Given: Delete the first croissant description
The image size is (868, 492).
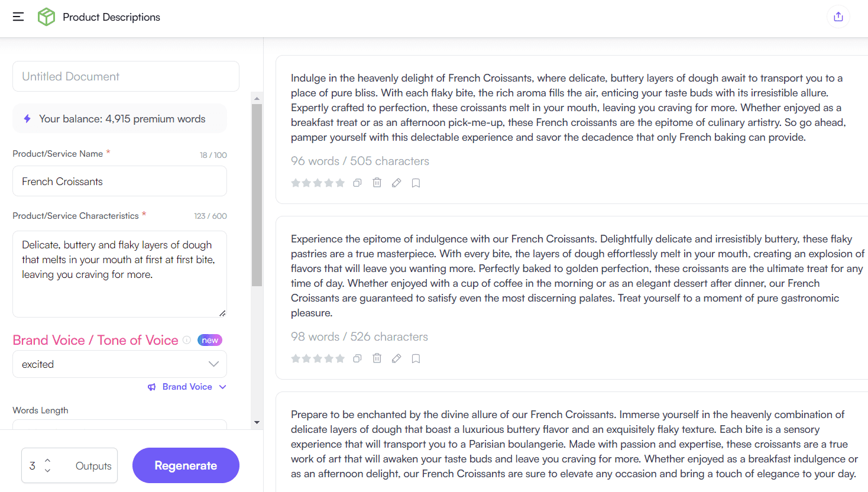Looking at the screenshot, I should [377, 183].
